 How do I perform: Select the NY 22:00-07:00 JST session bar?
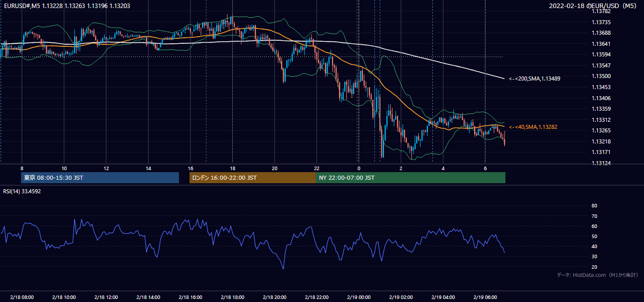click(x=411, y=178)
